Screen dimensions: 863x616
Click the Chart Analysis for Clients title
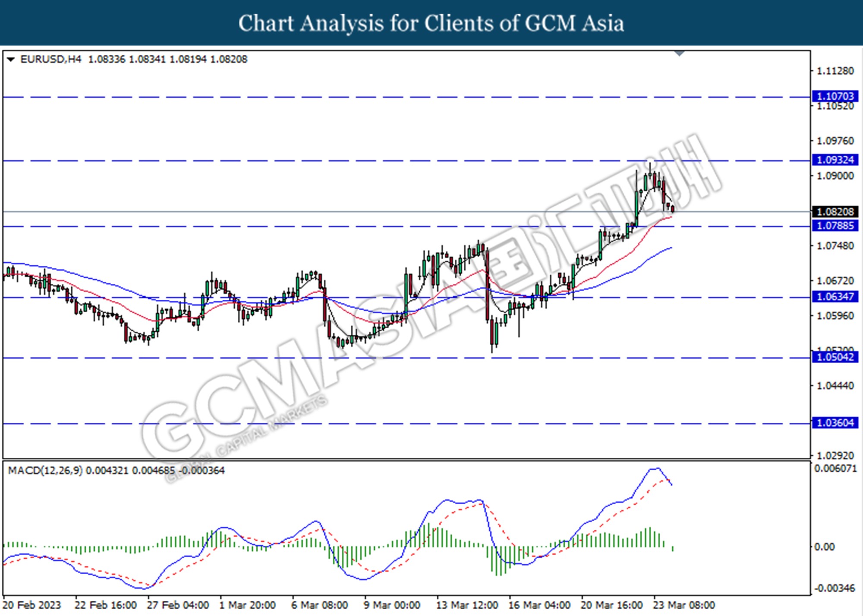431,23
